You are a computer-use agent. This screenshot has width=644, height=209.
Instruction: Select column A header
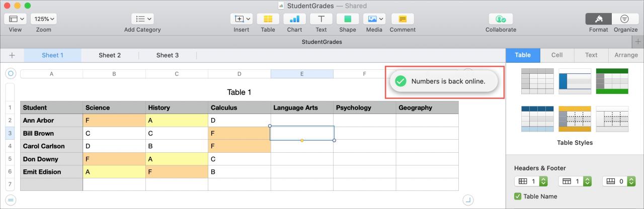pyautogui.click(x=51, y=74)
